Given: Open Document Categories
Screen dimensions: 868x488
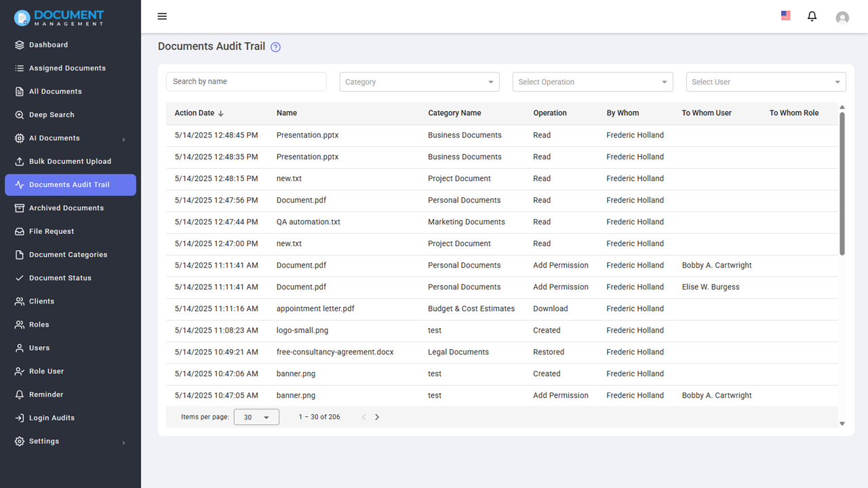Looking at the screenshot, I should point(68,254).
